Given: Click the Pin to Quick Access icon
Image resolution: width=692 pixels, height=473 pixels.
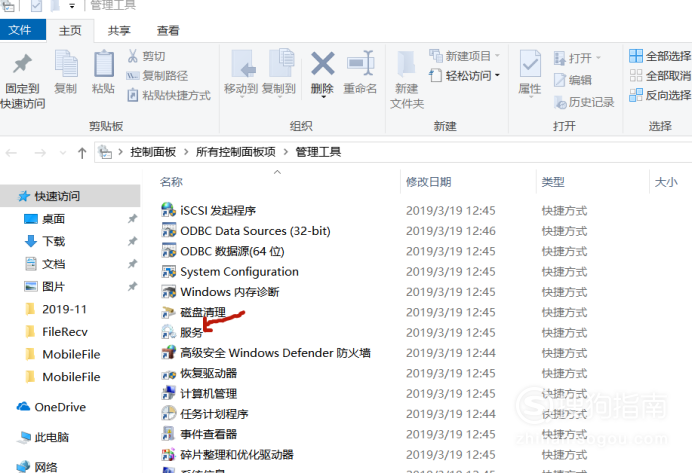Looking at the screenshot, I should (x=22, y=64).
